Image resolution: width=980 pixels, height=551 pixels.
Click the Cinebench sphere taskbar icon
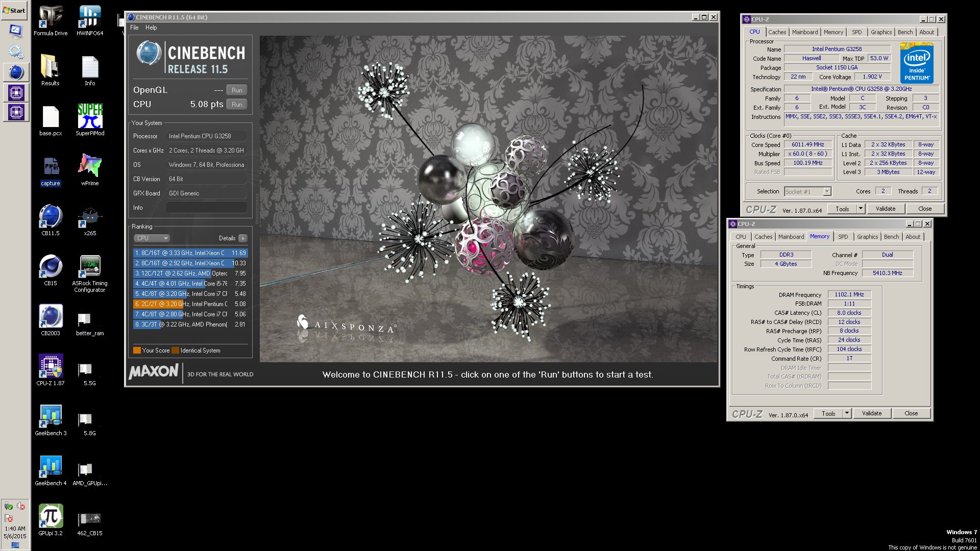(x=16, y=72)
